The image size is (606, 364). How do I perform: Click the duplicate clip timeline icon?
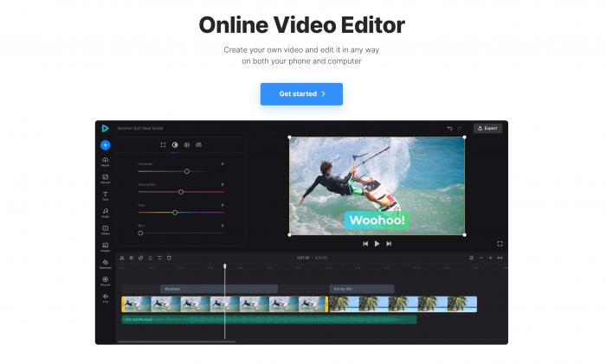(140, 258)
